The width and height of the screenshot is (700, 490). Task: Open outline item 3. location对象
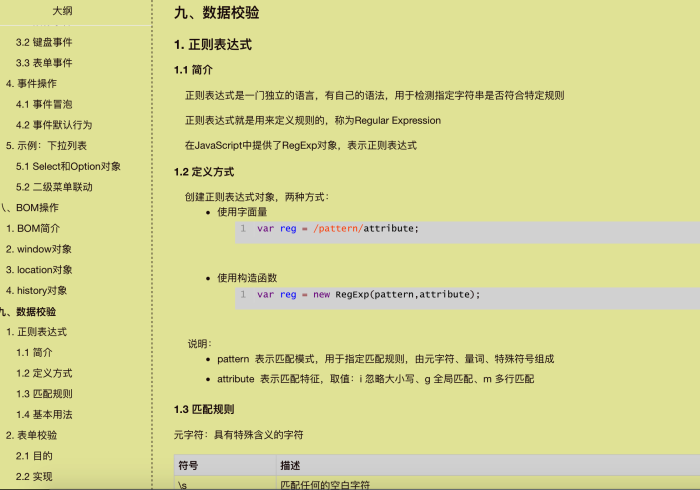[x=39, y=270]
